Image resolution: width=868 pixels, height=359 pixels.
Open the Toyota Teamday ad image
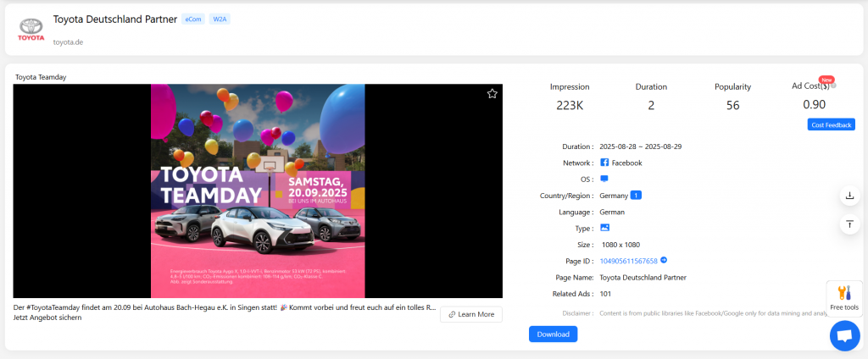[258, 191]
